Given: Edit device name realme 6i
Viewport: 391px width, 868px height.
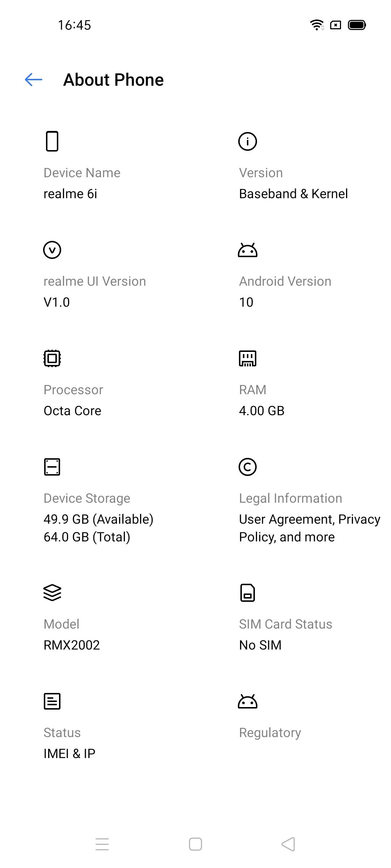Looking at the screenshot, I should coord(70,194).
